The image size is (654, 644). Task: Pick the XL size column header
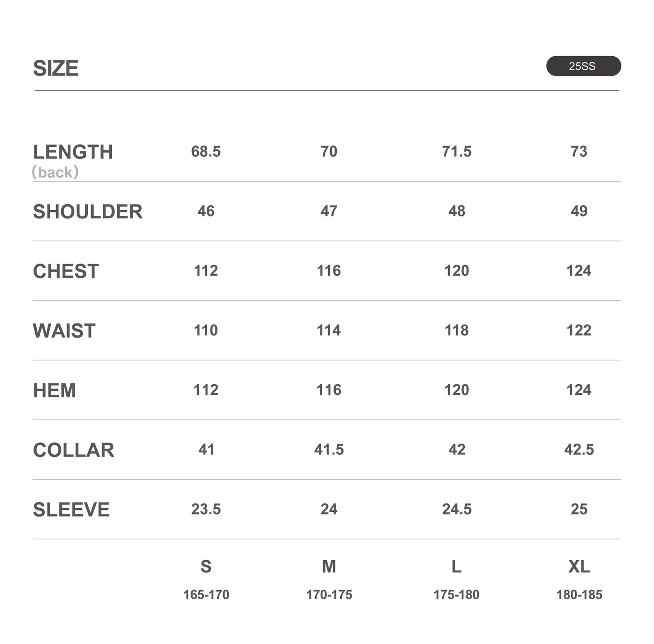pyautogui.click(x=579, y=567)
